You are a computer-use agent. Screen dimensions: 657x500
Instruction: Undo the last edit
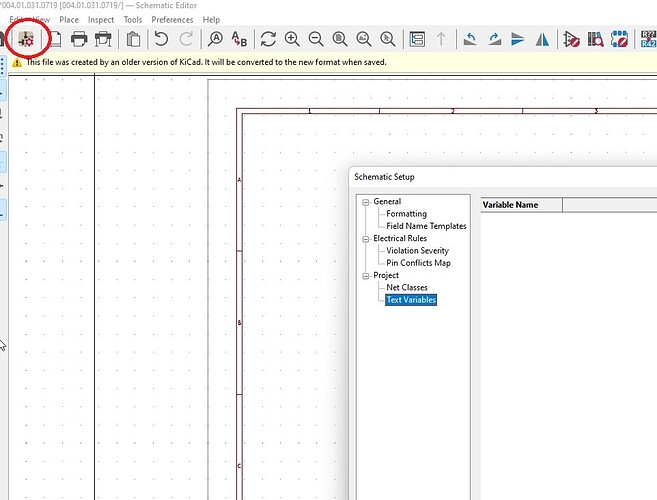coord(161,39)
